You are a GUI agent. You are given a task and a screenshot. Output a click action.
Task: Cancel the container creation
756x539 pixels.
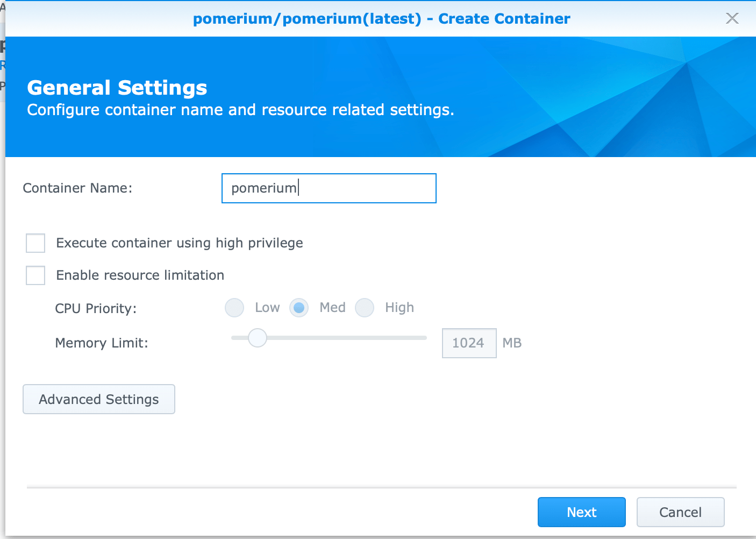tap(680, 512)
